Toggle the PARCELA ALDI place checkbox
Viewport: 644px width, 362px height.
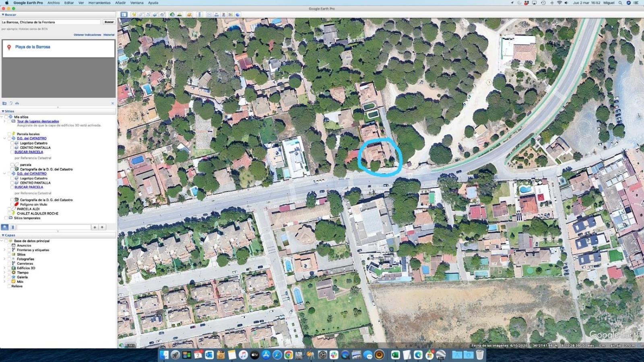point(9,209)
